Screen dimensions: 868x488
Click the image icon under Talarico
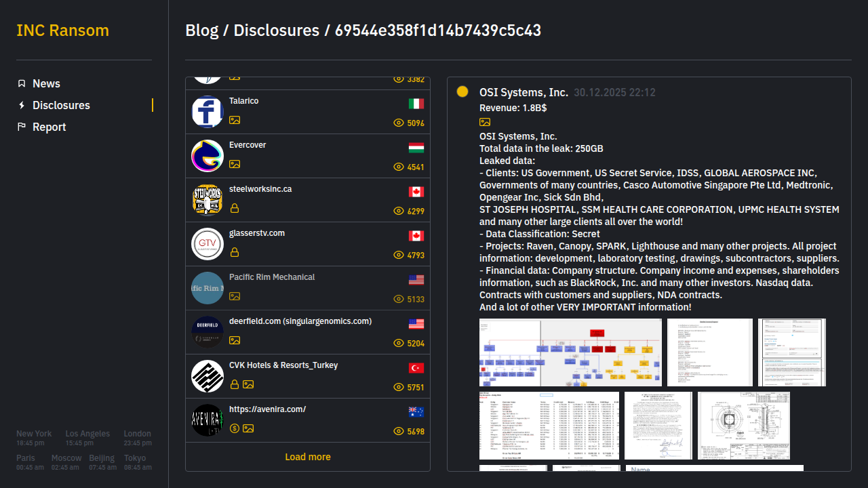pyautogui.click(x=235, y=120)
